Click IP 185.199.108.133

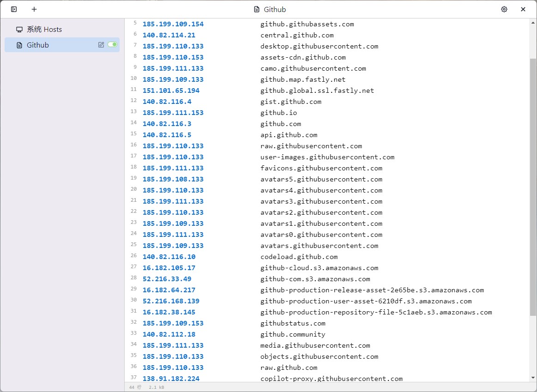coord(173,180)
